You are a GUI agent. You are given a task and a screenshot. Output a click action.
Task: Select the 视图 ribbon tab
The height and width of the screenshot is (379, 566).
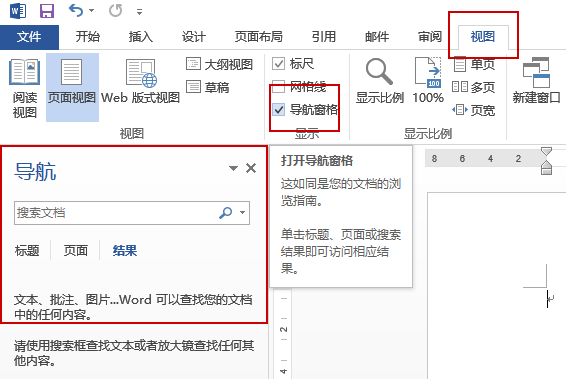(x=483, y=36)
